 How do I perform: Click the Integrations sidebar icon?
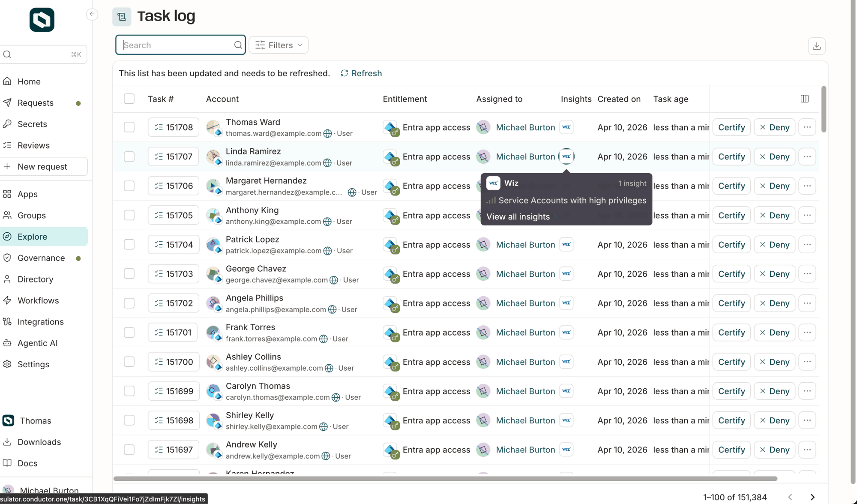click(8, 322)
